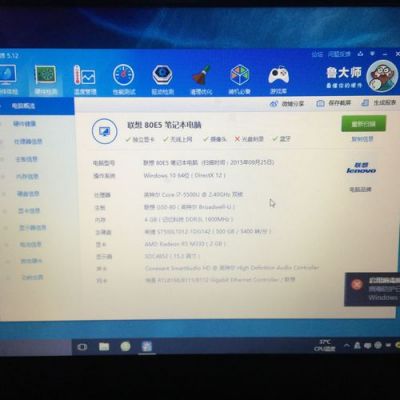Click the CPU温度 37°C tray reading
Viewport: 400px width, 400px height.
point(325,345)
